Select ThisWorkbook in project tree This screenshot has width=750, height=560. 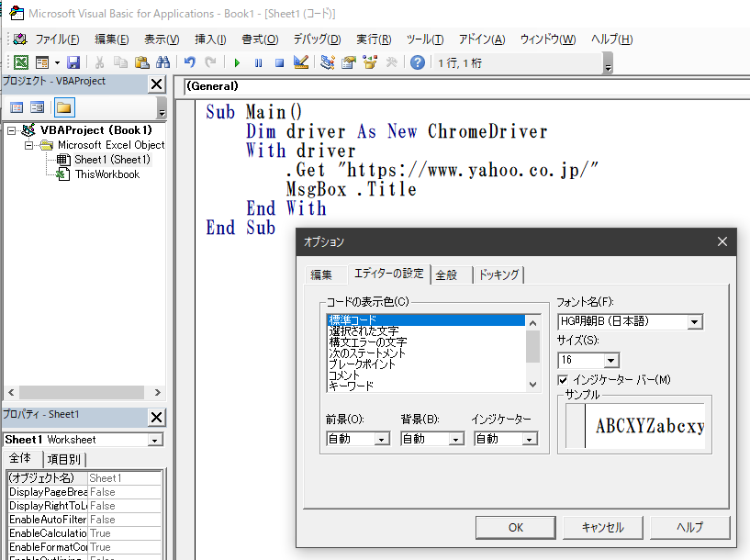coord(107,174)
